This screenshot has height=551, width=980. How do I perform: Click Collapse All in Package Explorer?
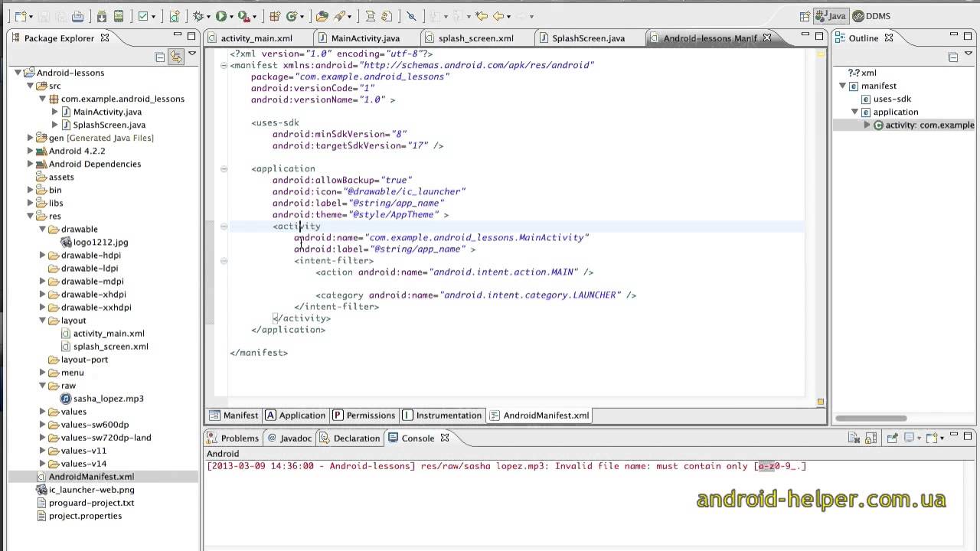pyautogui.click(x=160, y=57)
